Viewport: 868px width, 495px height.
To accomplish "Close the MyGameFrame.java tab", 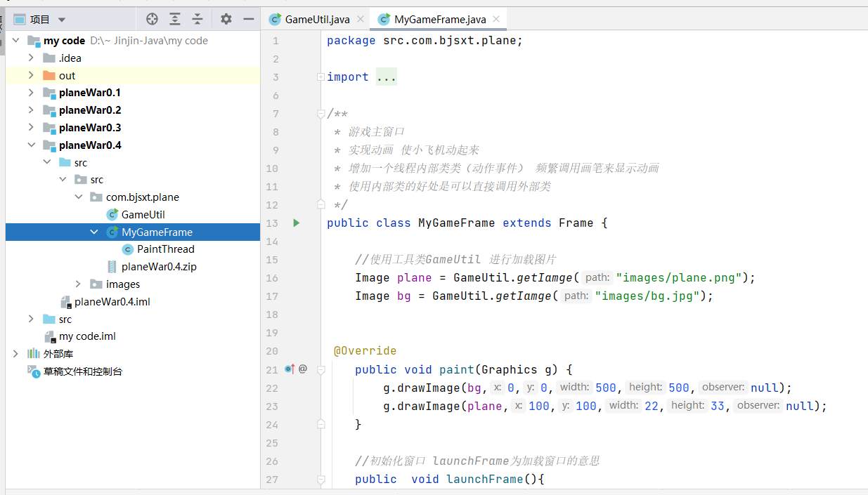I will 495,19.
